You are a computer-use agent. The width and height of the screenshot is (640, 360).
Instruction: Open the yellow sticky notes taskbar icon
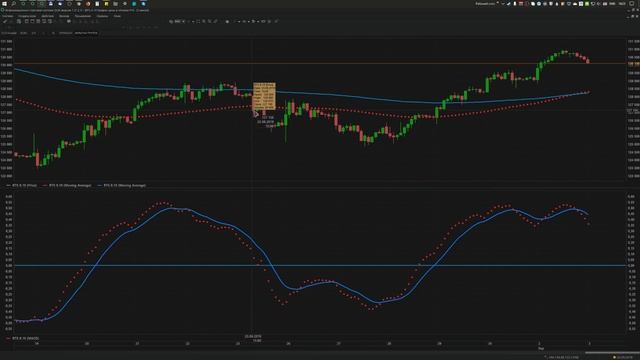click(107, 4)
